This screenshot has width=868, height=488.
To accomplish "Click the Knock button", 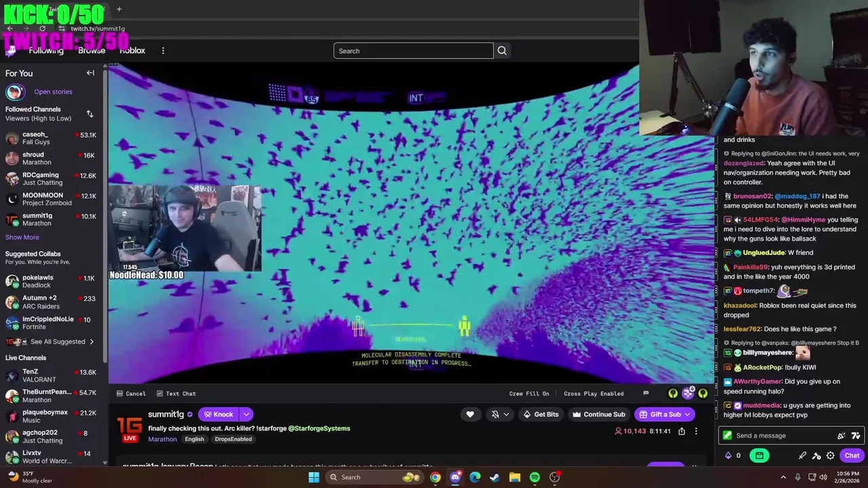I will [x=218, y=414].
